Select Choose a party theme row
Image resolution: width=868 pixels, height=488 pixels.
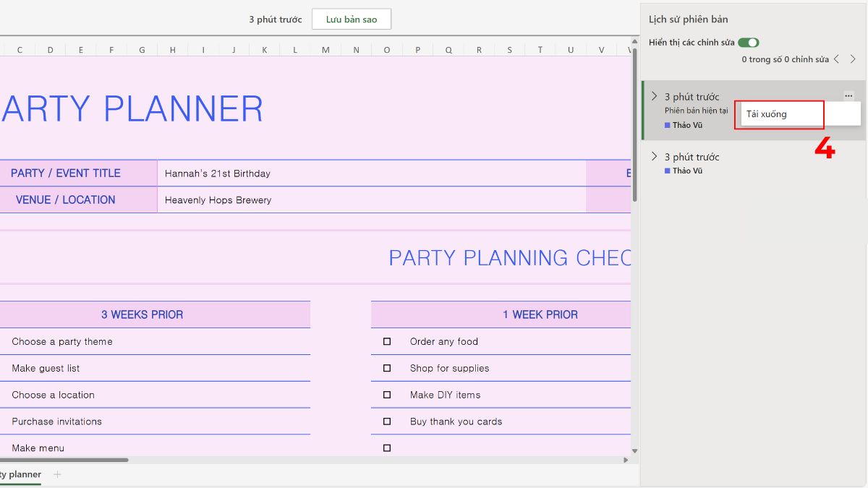(155, 341)
